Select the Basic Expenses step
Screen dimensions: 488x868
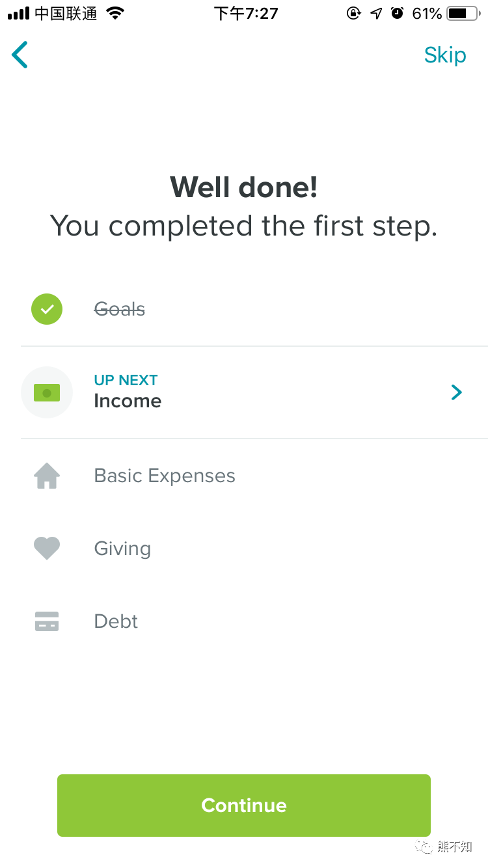165,476
